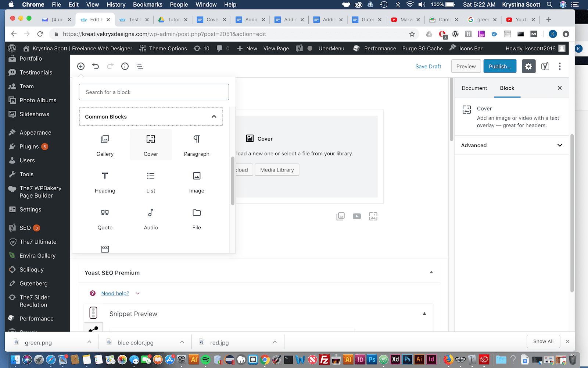This screenshot has height=368, width=588.
Task: Select the Gallery block in the inserter
Action: [x=105, y=145]
